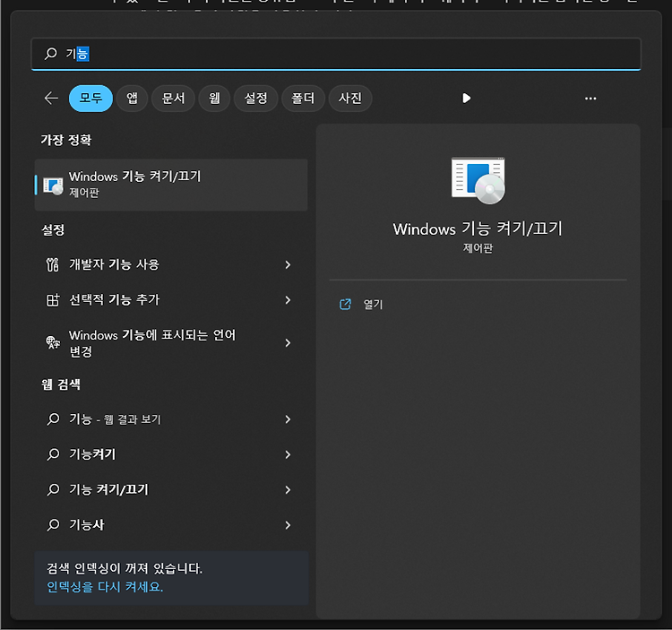Expand chevron for 기능 켜기/끄기 web suggestion
672x630 pixels.
pyautogui.click(x=288, y=489)
